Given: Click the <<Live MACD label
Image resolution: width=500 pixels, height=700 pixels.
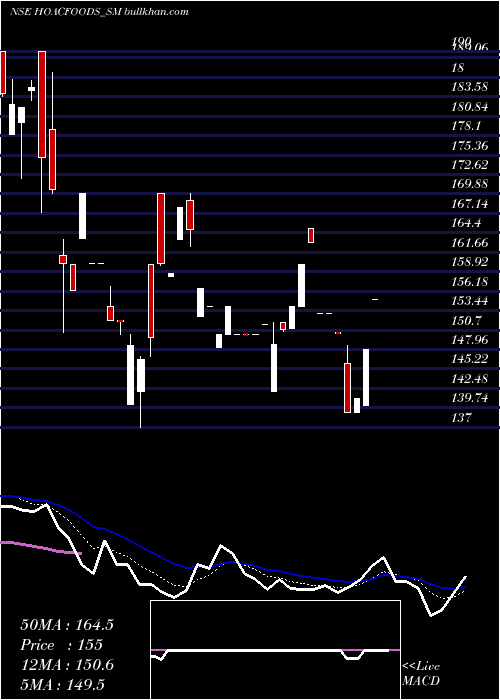Looking at the screenshot, I should [x=421, y=673].
